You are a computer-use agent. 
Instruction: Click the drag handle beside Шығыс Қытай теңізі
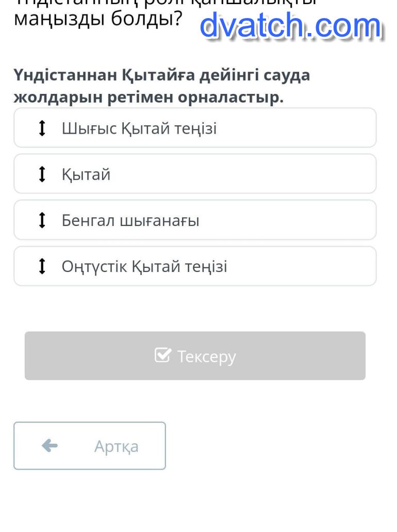pyautogui.click(x=42, y=128)
